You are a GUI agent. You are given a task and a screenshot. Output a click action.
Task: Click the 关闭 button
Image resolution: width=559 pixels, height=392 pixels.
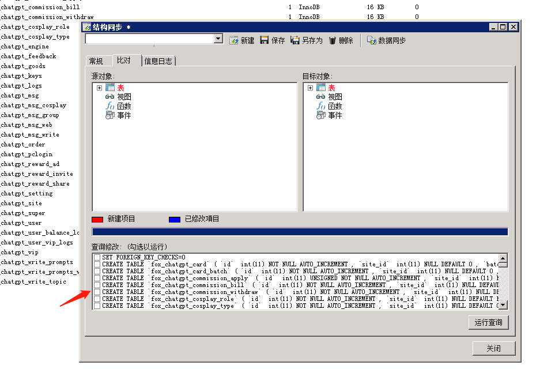[x=493, y=348]
